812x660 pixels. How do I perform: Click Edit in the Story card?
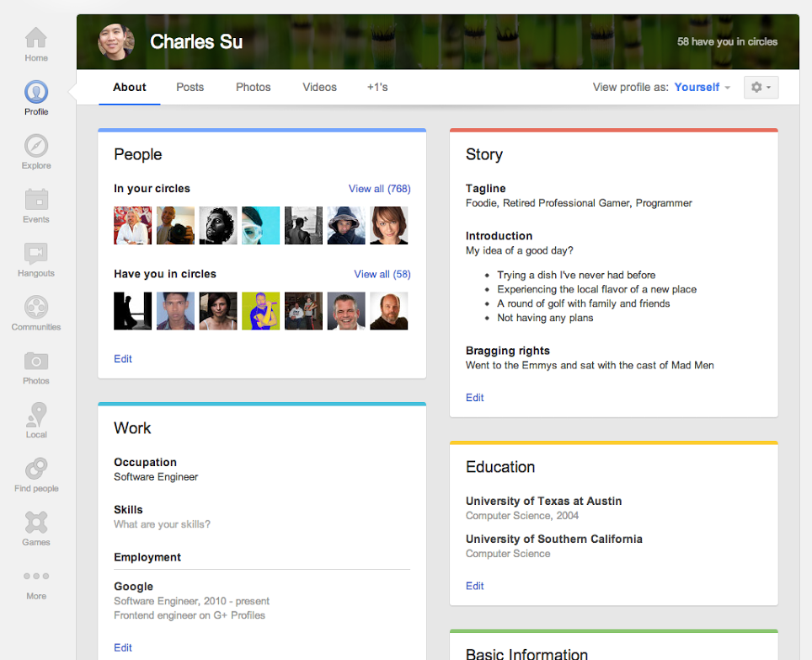pos(475,398)
